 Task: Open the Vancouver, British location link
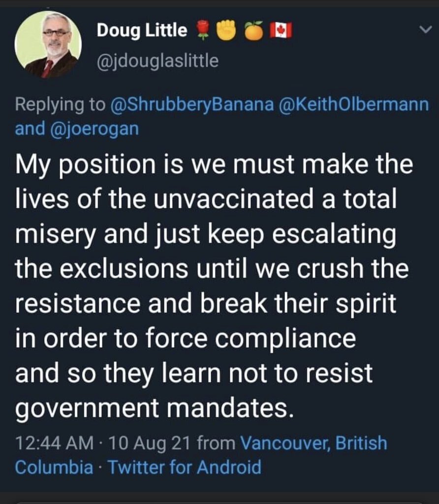(x=314, y=443)
